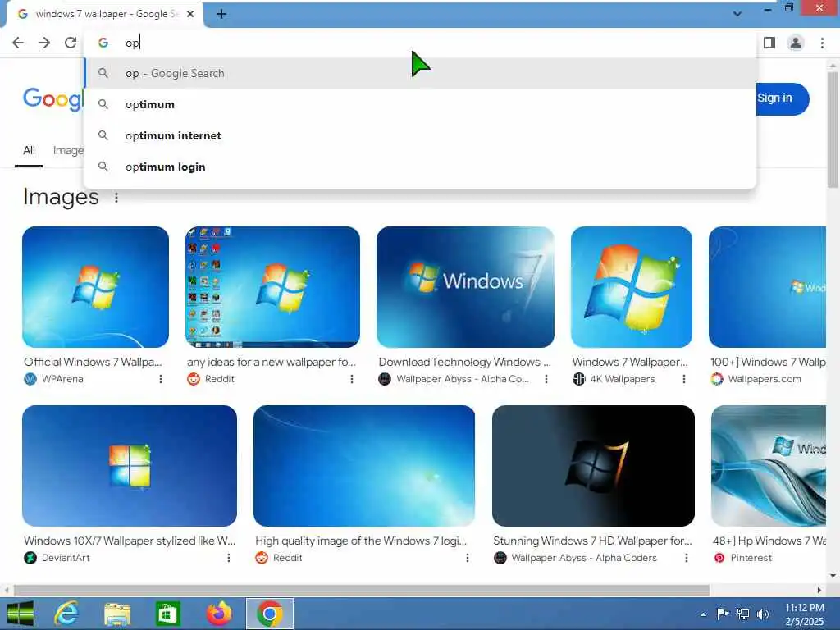This screenshot has height=630, width=840.
Task: Click the '100+] Windows 7 Wallp' title
Action: pyautogui.click(x=768, y=362)
